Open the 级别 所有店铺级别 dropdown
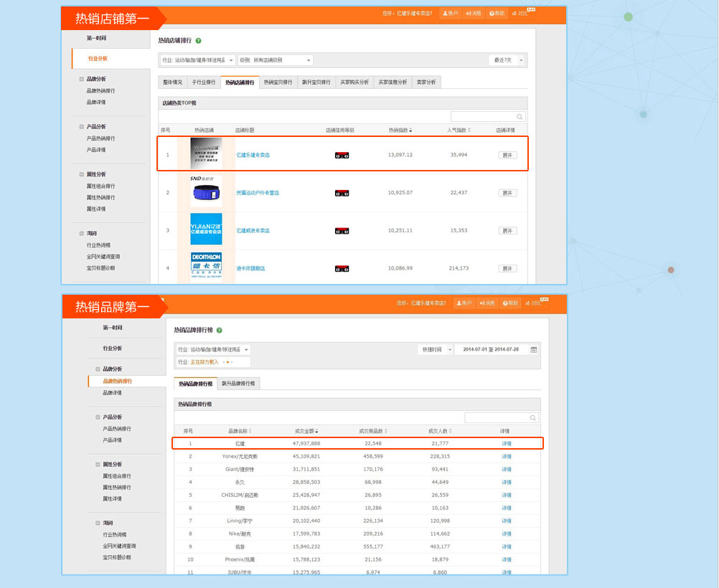 click(x=276, y=60)
